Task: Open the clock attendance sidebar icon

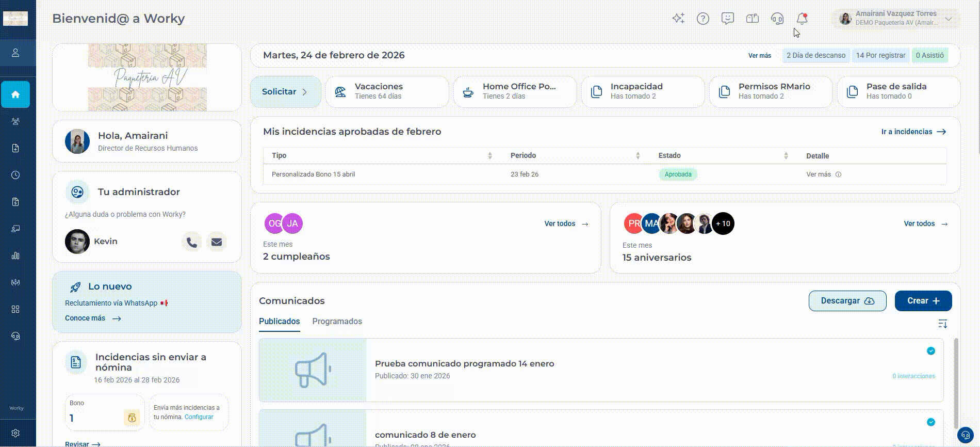Action: point(15,175)
